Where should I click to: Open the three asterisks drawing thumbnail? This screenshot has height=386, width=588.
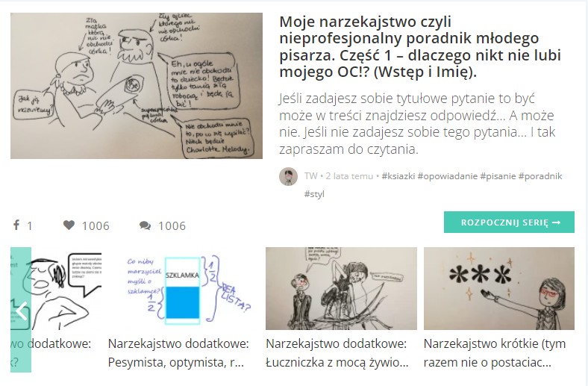click(499, 288)
